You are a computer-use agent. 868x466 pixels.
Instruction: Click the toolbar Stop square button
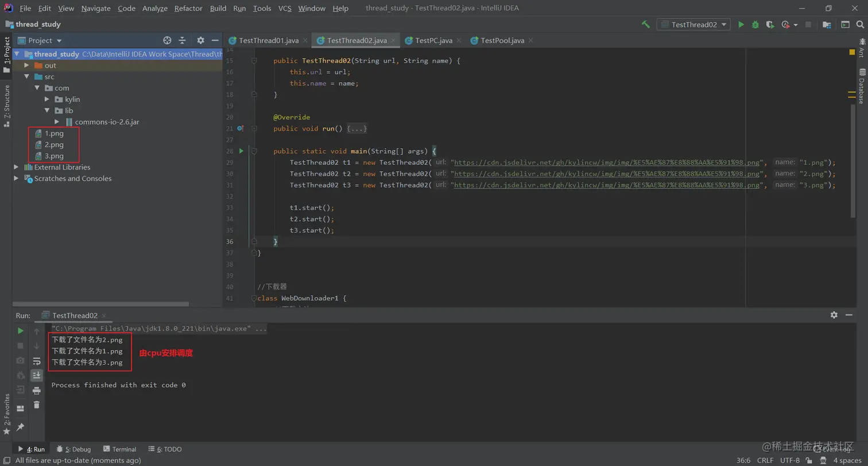[x=808, y=25]
